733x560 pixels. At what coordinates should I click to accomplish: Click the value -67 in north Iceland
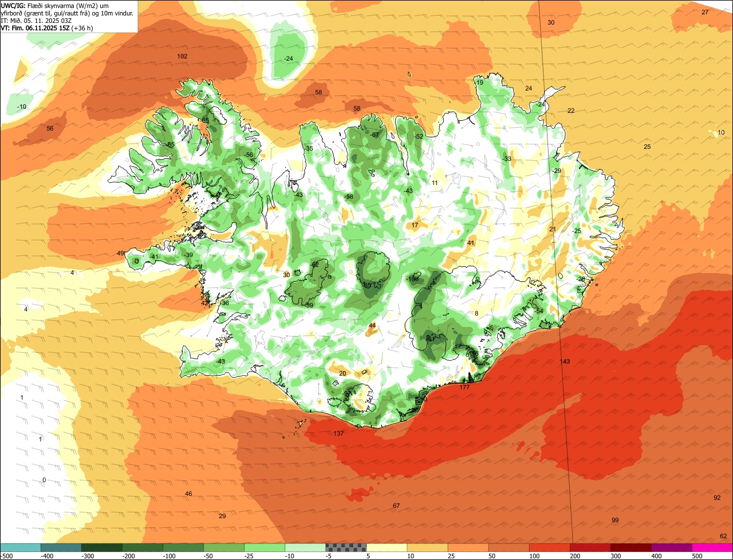click(x=375, y=135)
